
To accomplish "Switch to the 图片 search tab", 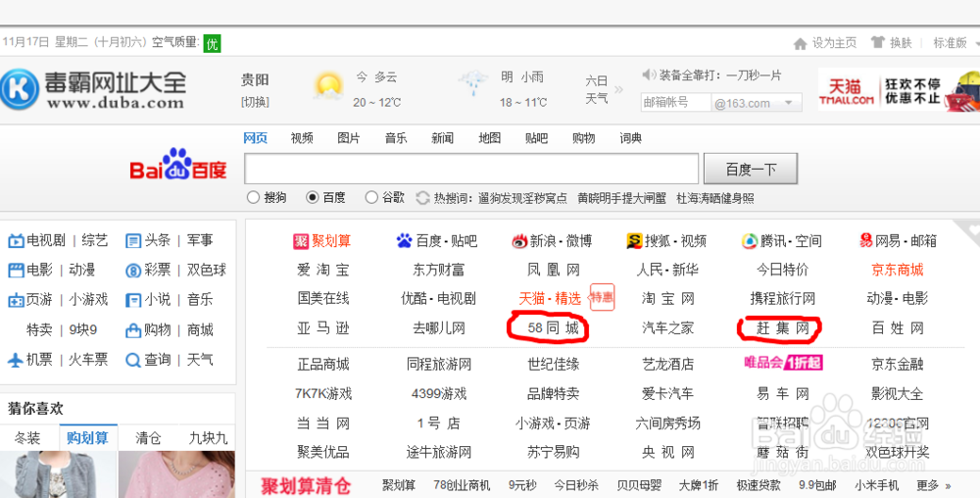I will 349,138.
